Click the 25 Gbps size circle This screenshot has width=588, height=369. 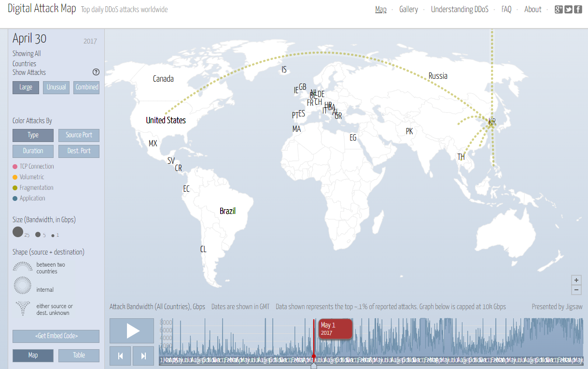[18, 232]
